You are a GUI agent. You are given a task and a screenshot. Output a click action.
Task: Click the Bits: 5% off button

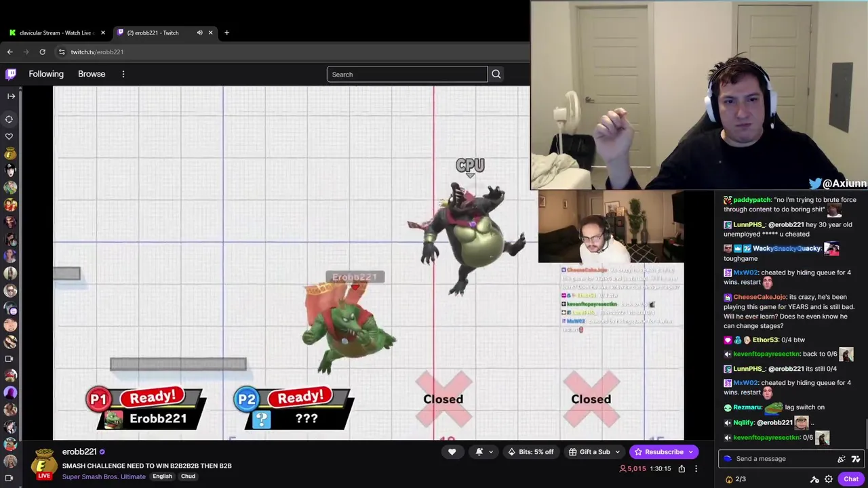(530, 452)
